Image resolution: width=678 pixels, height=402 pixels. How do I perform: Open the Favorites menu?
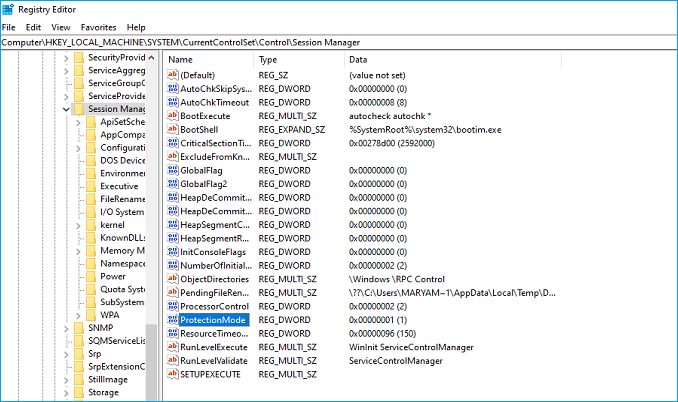[x=98, y=27]
